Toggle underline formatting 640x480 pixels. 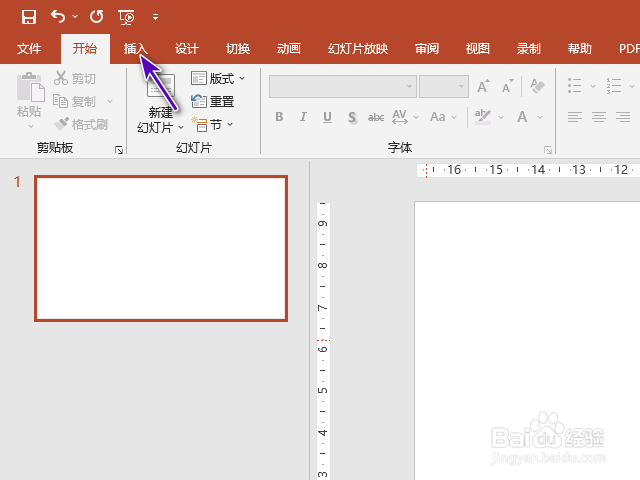[327, 117]
